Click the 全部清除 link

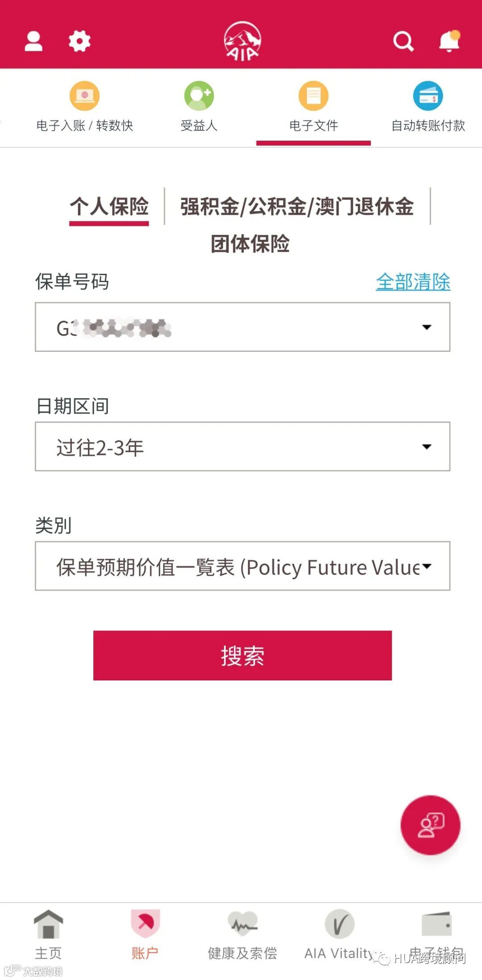[x=413, y=282]
